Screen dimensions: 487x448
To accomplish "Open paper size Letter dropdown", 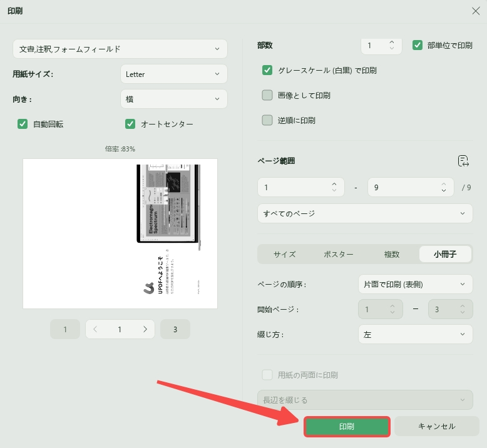I will (x=174, y=74).
